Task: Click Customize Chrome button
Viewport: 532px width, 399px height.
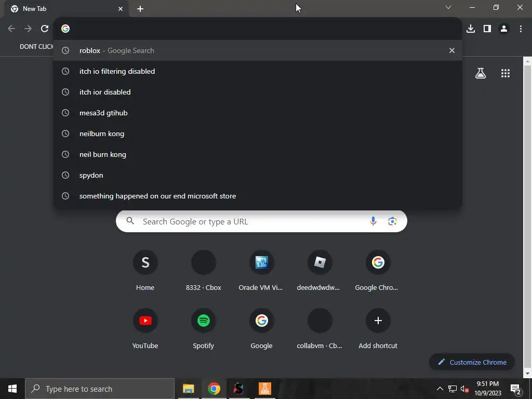Action: [472, 362]
